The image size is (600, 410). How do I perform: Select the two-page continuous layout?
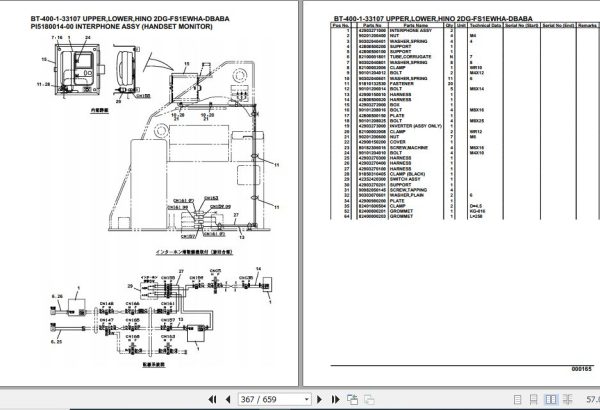568,400
